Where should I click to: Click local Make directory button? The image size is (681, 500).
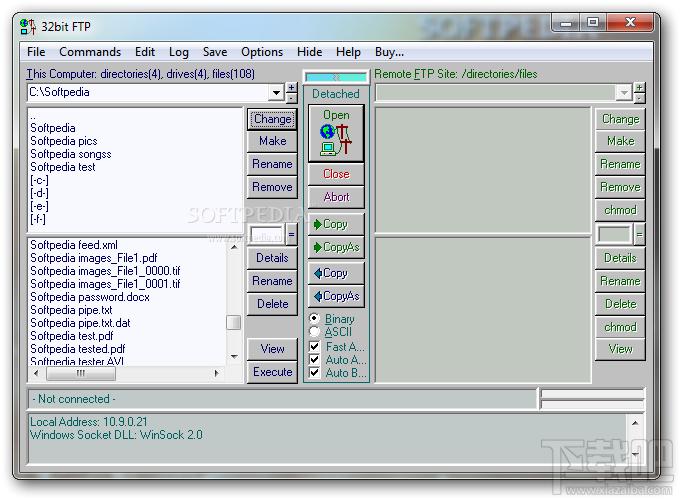272,141
